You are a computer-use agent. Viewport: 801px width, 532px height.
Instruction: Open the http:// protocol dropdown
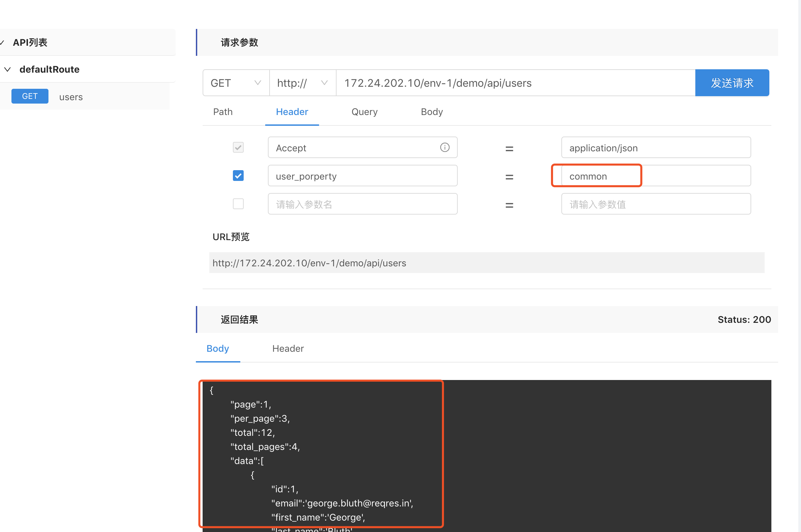(x=302, y=83)
